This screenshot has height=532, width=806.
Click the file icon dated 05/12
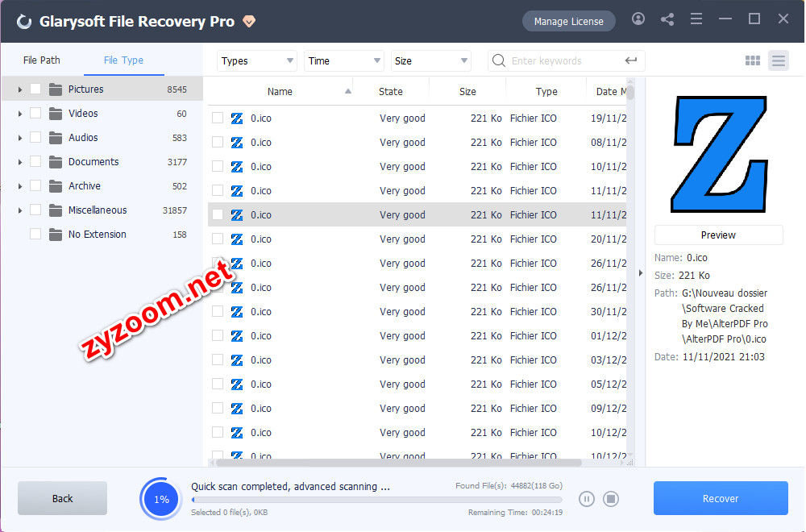pyautogui.click(x=237, y=384)
